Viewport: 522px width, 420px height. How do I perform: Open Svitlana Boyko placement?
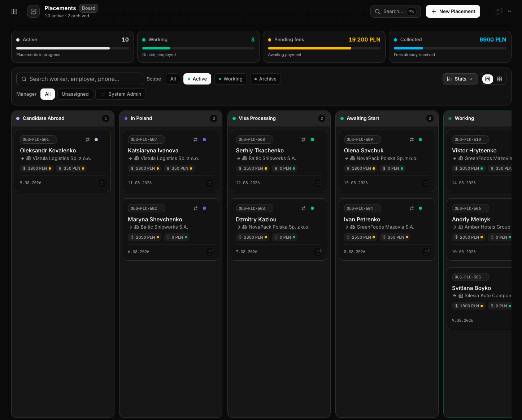[x=471, y=288]
